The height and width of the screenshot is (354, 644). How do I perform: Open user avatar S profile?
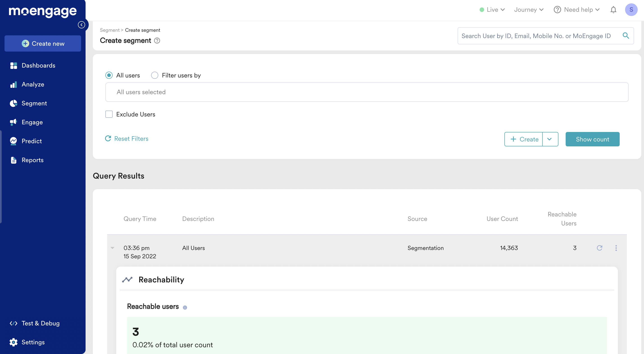(x=631, y=10)
